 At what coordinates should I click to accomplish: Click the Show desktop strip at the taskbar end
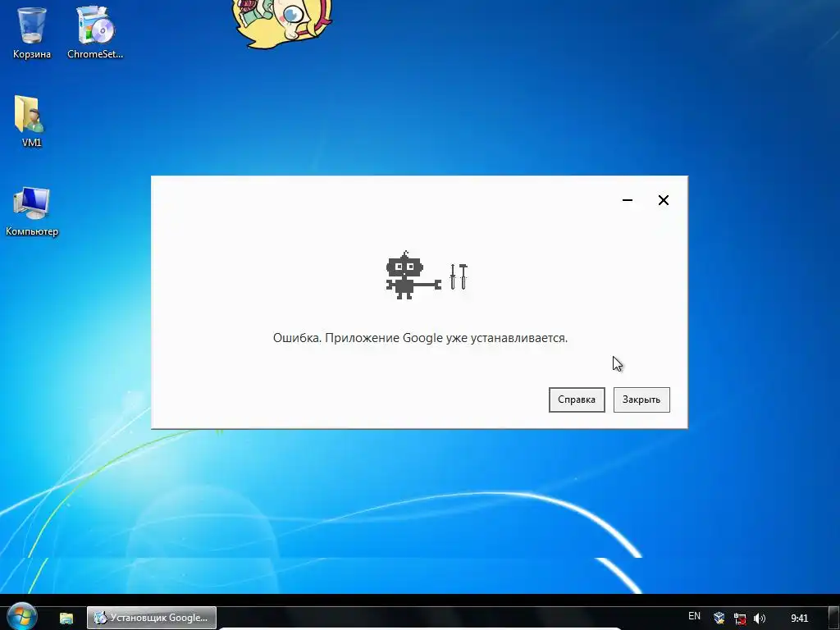coord(833,619)
